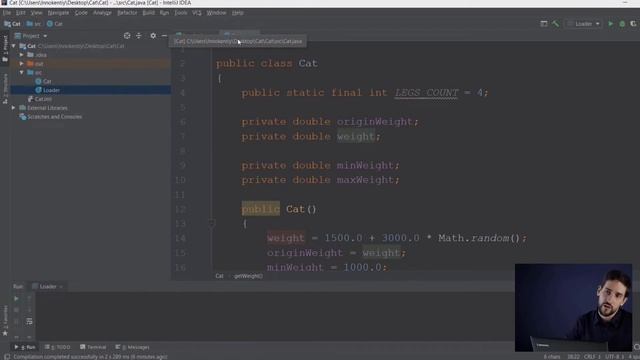The image size is (640, 360).
Task: Click the Cat project breadcrumb in navigation bar
Action: (x=12, y=24)
